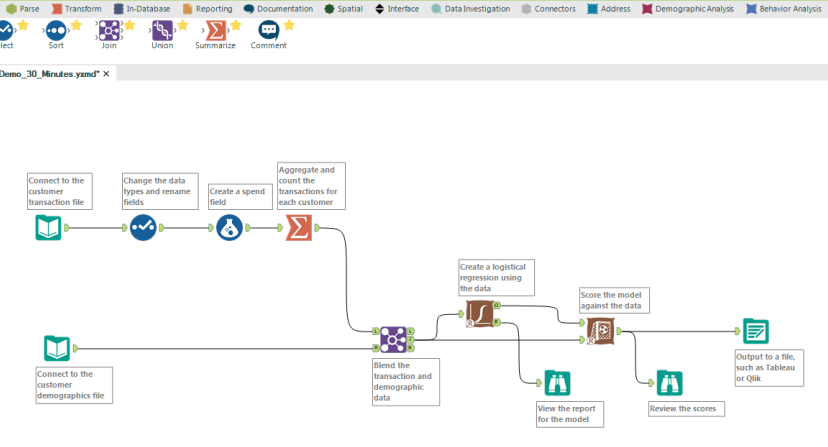This screenshot has height=447, width=828.
Task: Click the Join tool's J output anchor
Action: coord(410,340)
